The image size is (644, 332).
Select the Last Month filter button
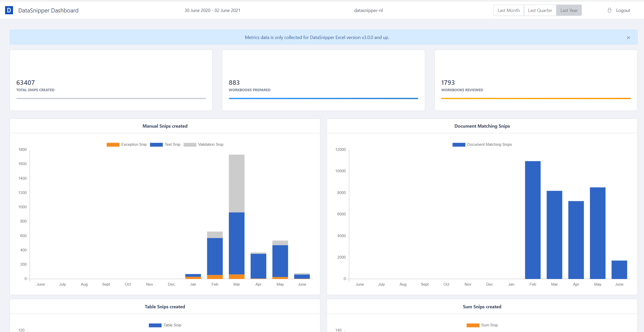[x=508, y=10]
